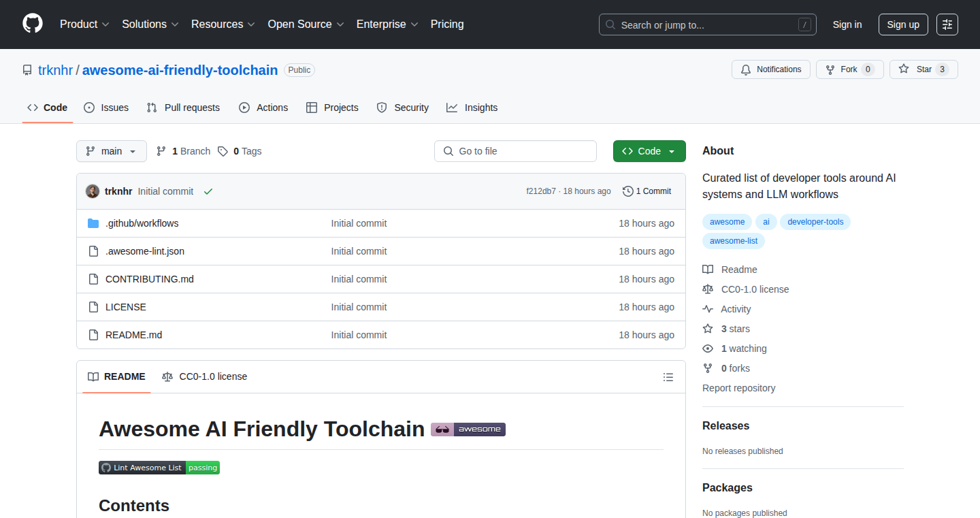Click the trknhr commit author avatar
Viewport: 980px width, 518px height.
(x=93, y=191)
